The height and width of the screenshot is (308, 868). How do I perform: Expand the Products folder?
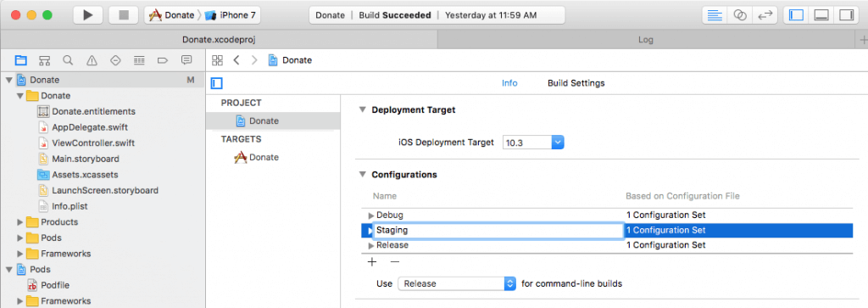pos(20,222)
